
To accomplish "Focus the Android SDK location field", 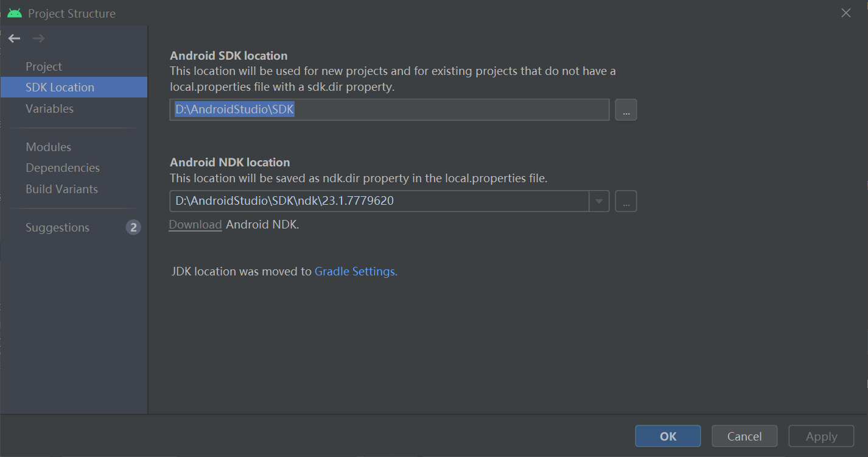I will click(390, 110).
